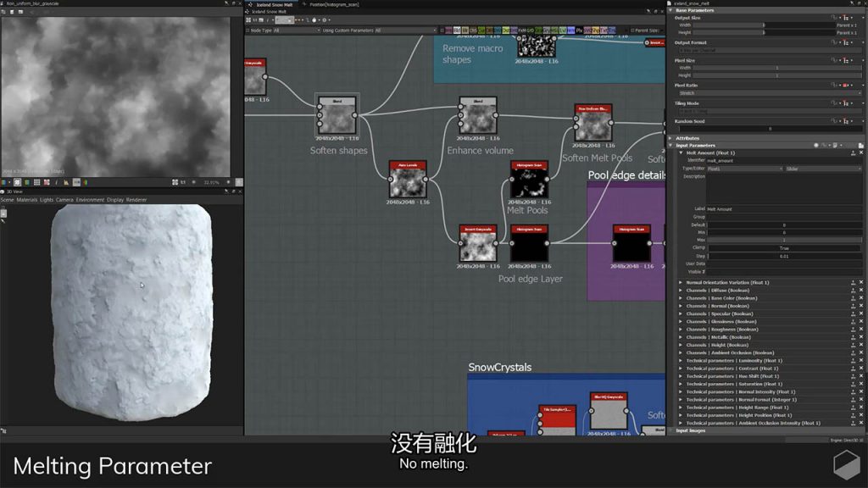The image size is (868, 488).
Task: Expand Technical parameters | Hue Shift row
Action: coord(681,375)
